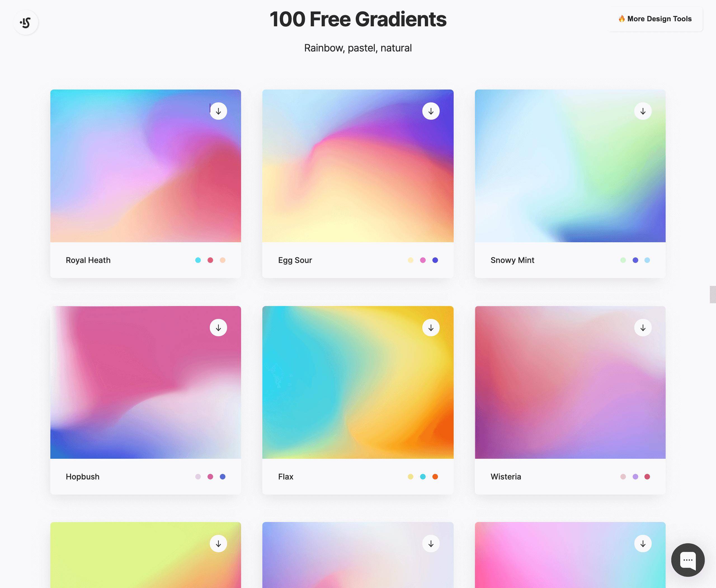Viewport: 716px width, 588px height.
Task: Click the site logo icon
Action: [26, 22]
